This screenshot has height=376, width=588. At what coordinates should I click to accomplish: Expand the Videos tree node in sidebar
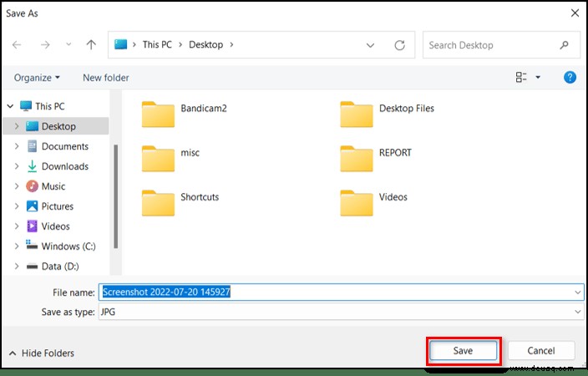[17, 226]
